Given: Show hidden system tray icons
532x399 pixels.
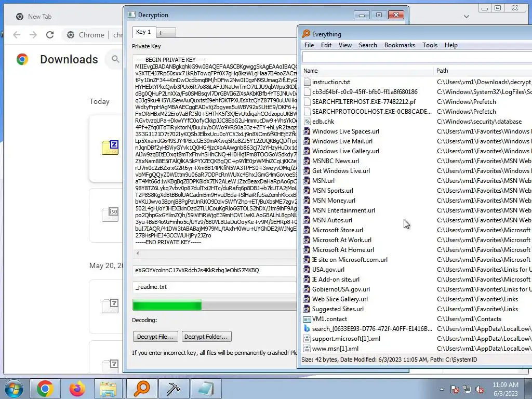Looking at the screenshot, I should (x=442, y=389).
